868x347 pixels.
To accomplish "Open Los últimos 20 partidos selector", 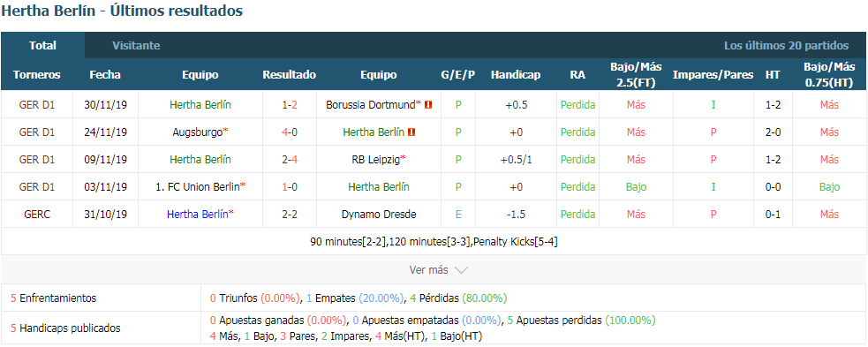I will (786, 46).
